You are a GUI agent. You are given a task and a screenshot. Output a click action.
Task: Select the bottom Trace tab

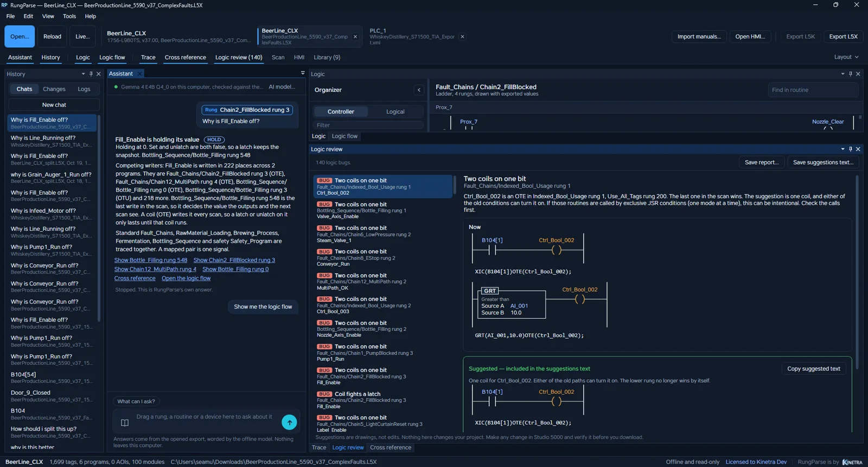pos(319,447)
